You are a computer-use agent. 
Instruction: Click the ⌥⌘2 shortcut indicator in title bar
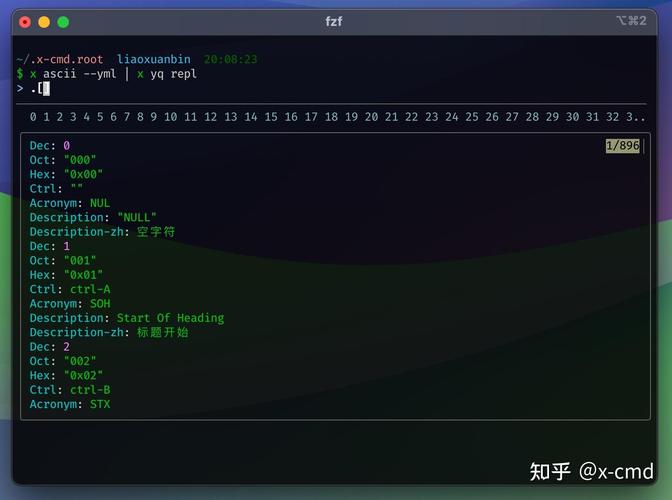[x=630, y=21]
